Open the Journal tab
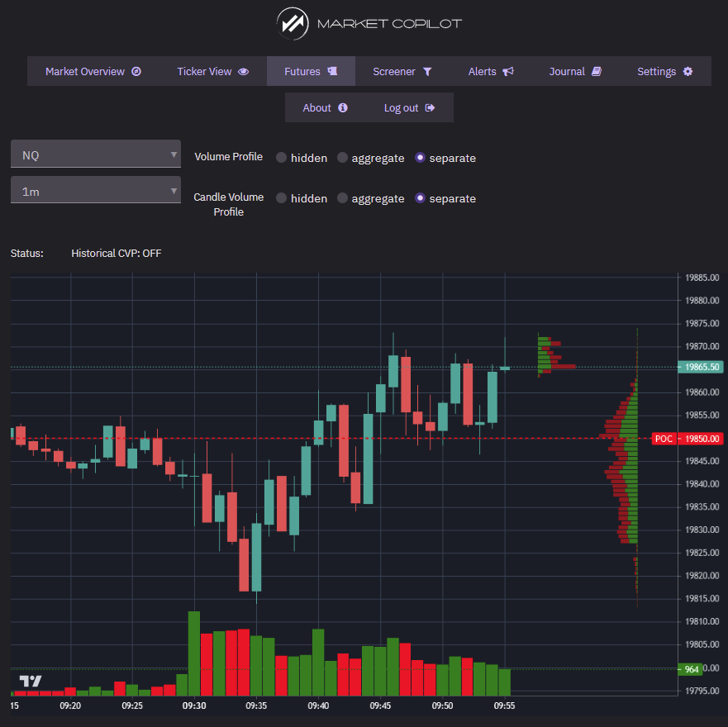Screen dimensions: 728x727 576,72
